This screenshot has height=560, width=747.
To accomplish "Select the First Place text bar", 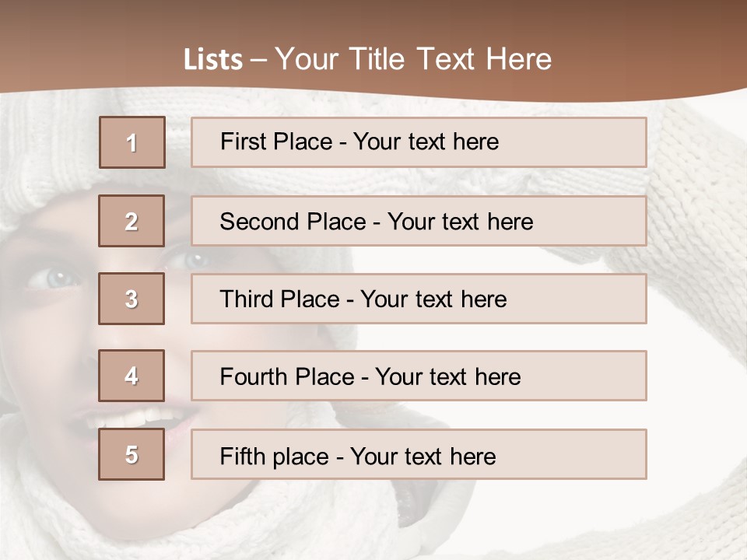I will (x=419, y=142).
